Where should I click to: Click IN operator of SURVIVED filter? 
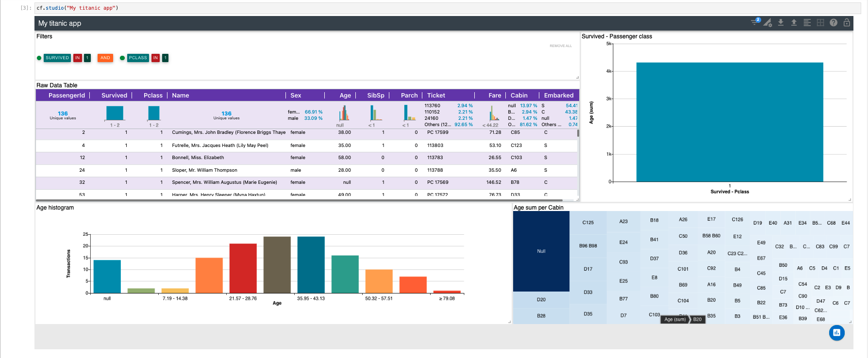click(78, 58)
